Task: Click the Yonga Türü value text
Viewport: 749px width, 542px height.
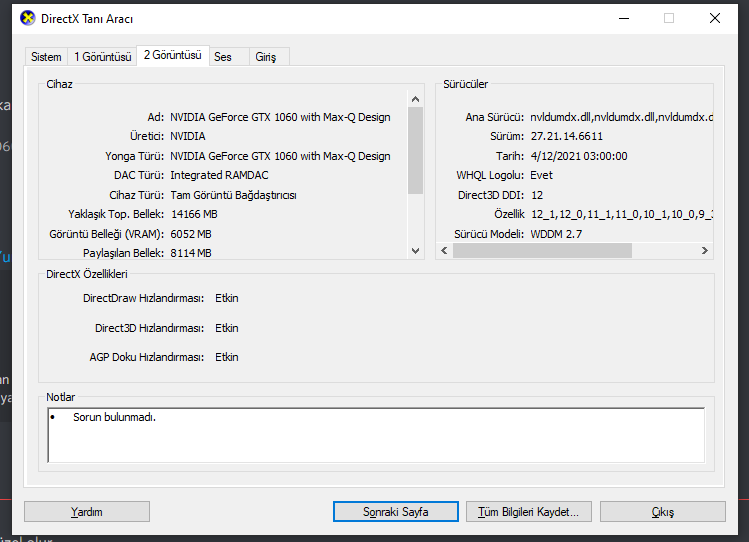Action: point(280,156)
